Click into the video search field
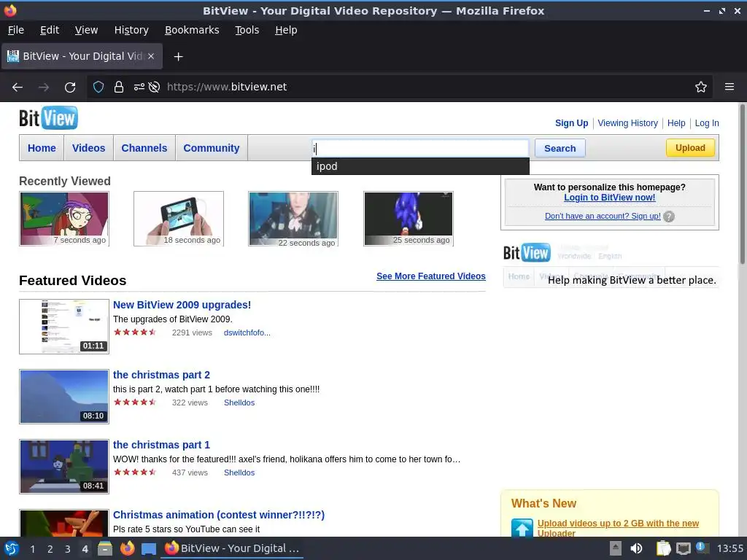747x560 pixels. coord(420,148)
